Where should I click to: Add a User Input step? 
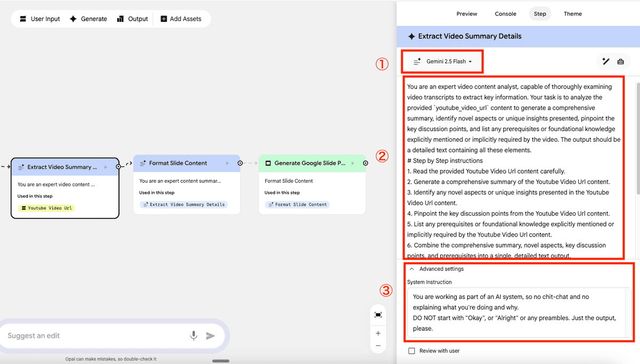pos(40,19)
